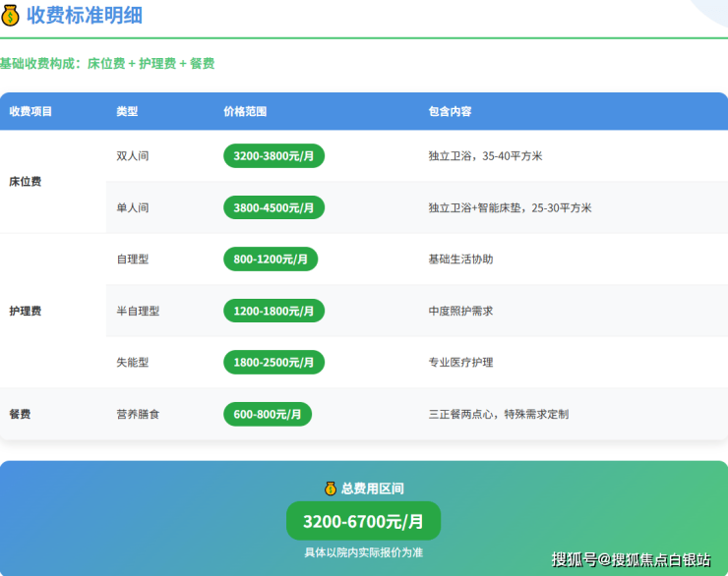
Task: Click the 搜狐号@搜狐焦点白银站 watermark
Action: pyautogui.click(x=631, y=559)
